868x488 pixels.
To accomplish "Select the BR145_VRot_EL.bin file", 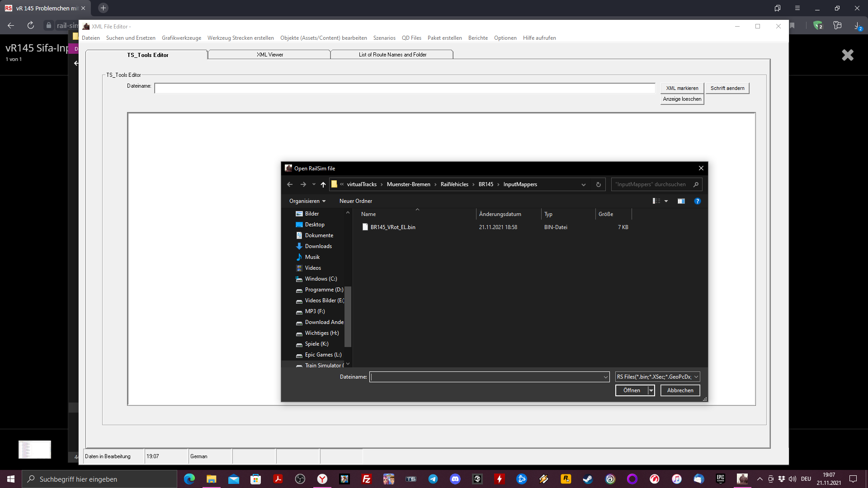I will (392, 227).
